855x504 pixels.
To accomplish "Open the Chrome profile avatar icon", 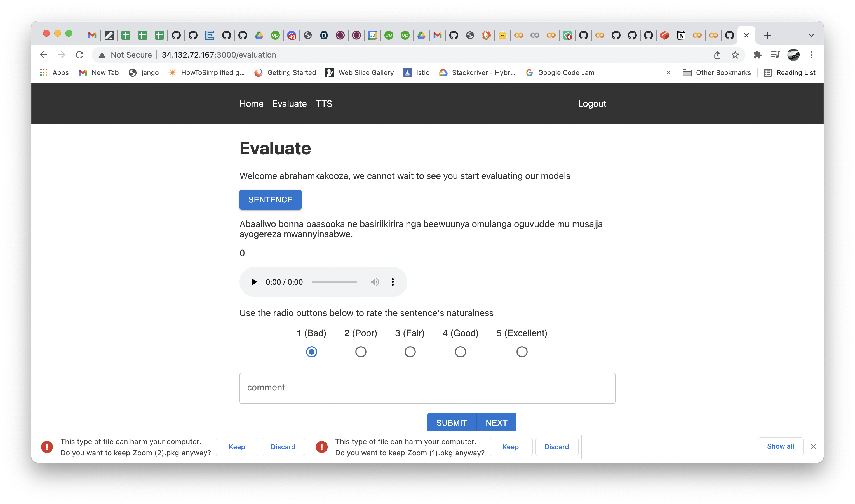I will tap(794, 55).
